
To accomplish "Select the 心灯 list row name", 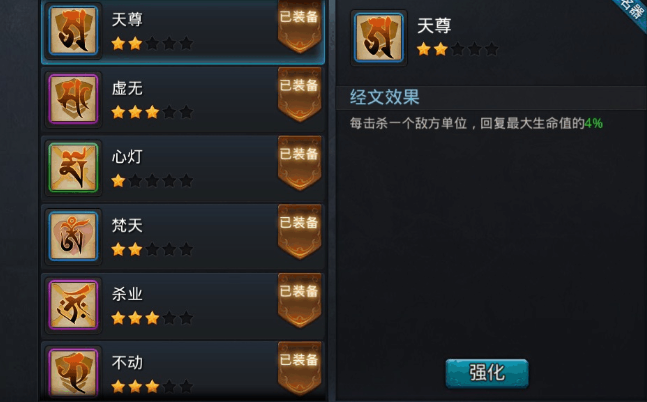I will point(127,157).
